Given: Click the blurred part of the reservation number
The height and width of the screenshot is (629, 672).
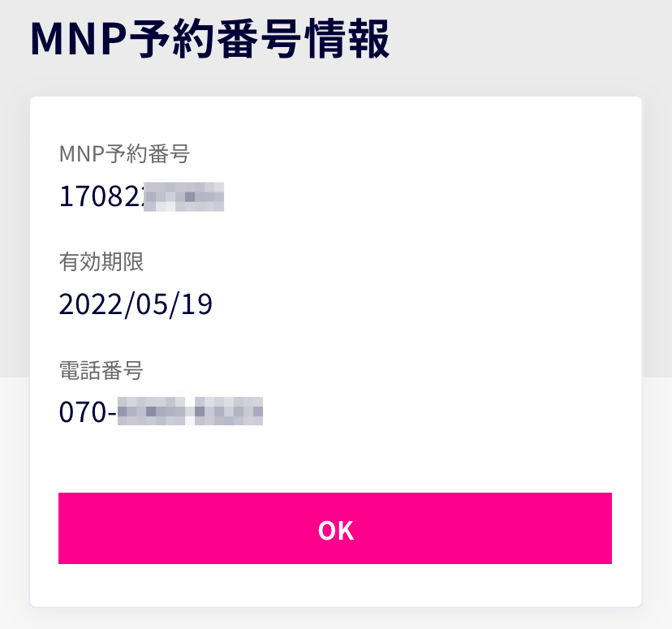Looking at the screenshot, I should tap(184, 196).
